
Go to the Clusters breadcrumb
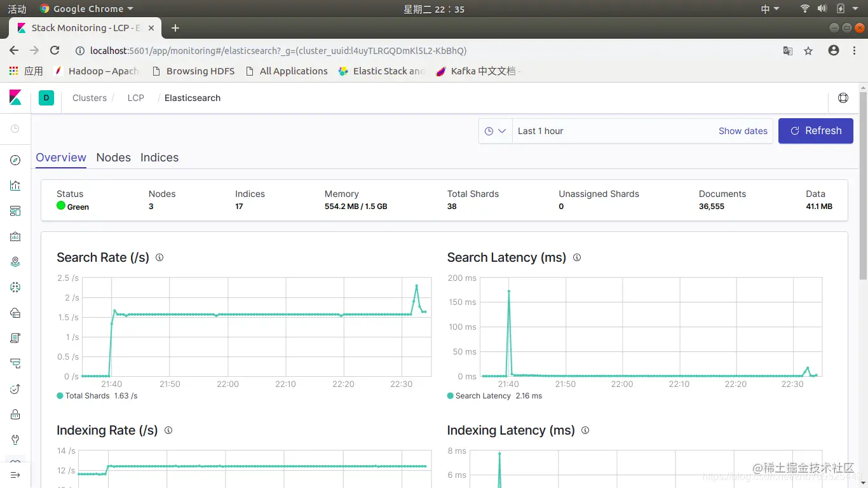coord(90,98)
